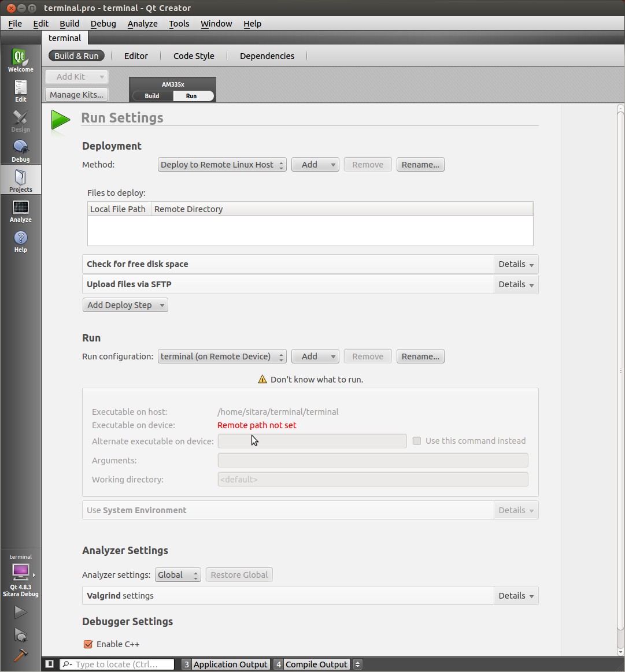Viewport: 625px width, 672px height.
Task: Run the project with green sidebar arrow
Action: (x=20, y=612)
